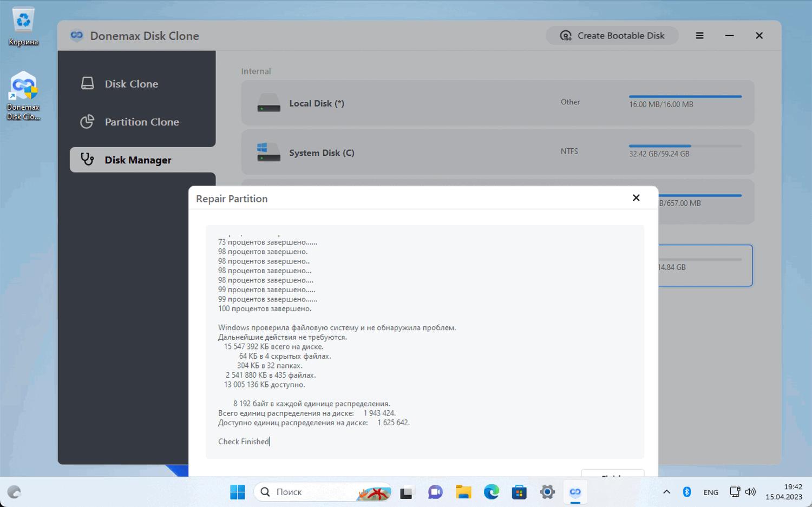Screen dimensions: 812x507
Task: Click the Bluetooth icon in the system tray
Action: (687, 492)
